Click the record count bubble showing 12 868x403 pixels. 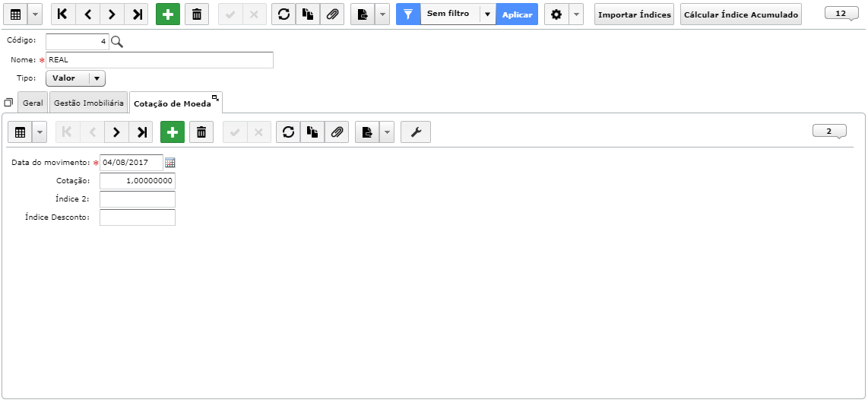(841, 13)
